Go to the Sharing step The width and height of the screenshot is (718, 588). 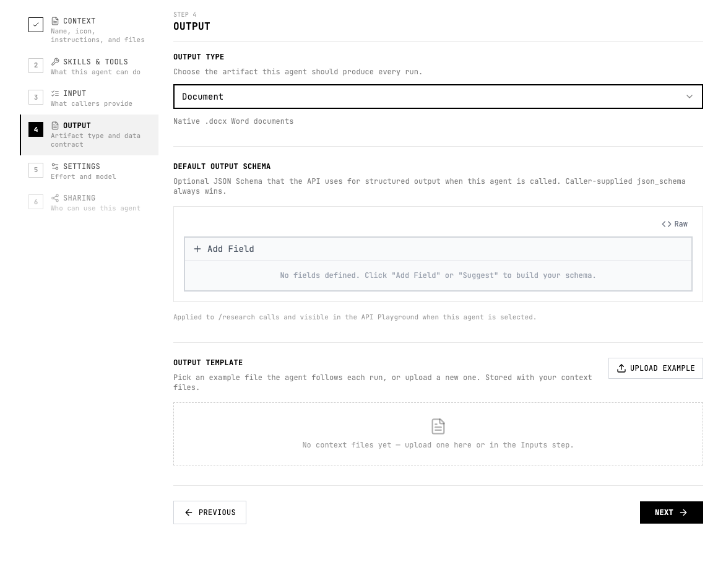89,202
